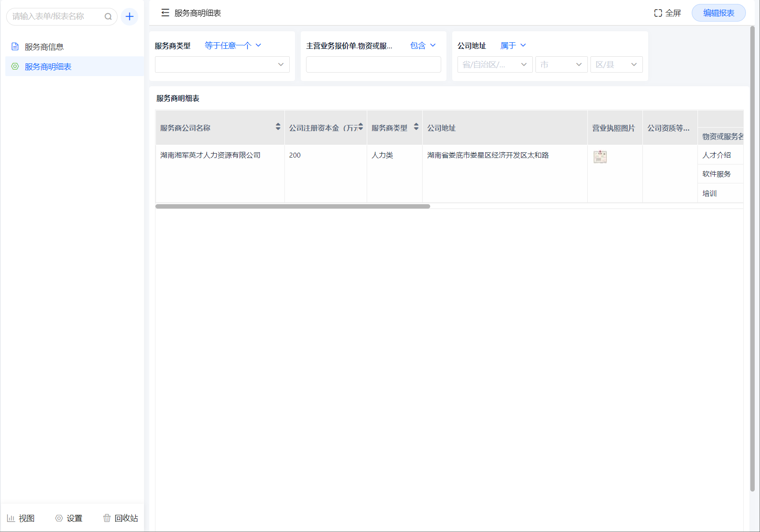Sort by 服务商公司名称 column sort arrows

pos(278,127)
